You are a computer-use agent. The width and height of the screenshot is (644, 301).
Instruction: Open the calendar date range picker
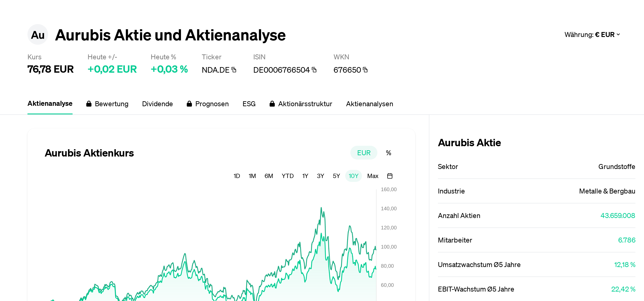(389, 176)
